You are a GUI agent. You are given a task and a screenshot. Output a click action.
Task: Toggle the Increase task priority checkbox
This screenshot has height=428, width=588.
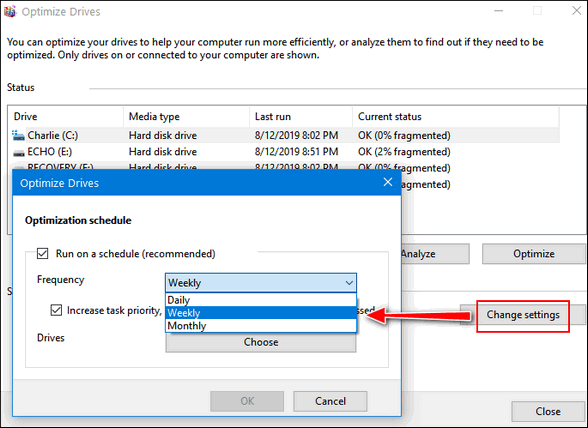click(56, 310)
